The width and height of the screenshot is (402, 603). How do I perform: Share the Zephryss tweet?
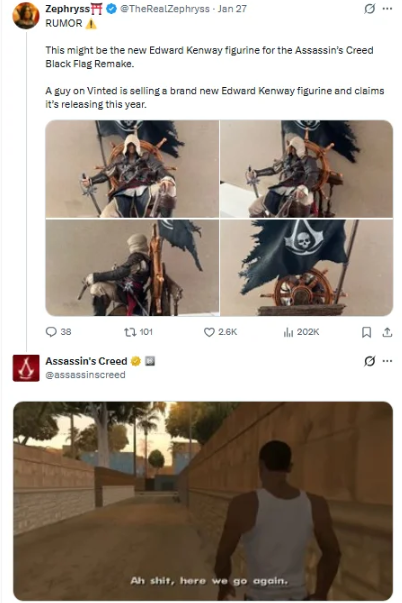coord(387,332)
